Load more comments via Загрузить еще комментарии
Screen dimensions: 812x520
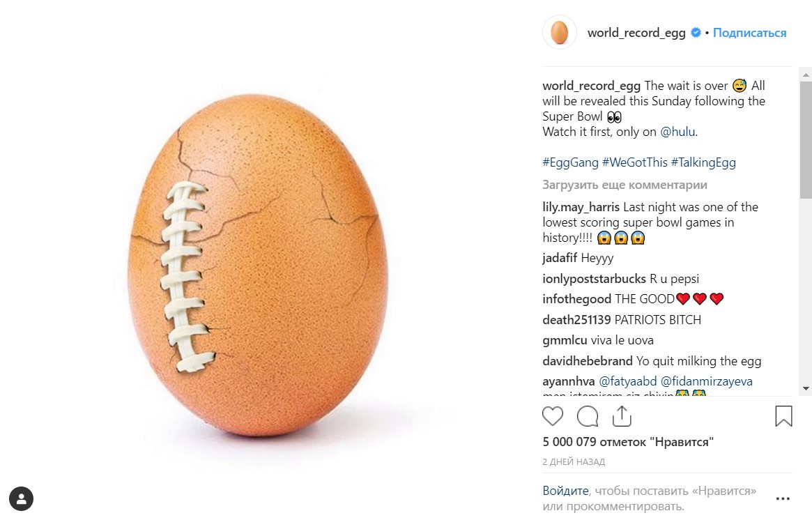pos(625,185)
